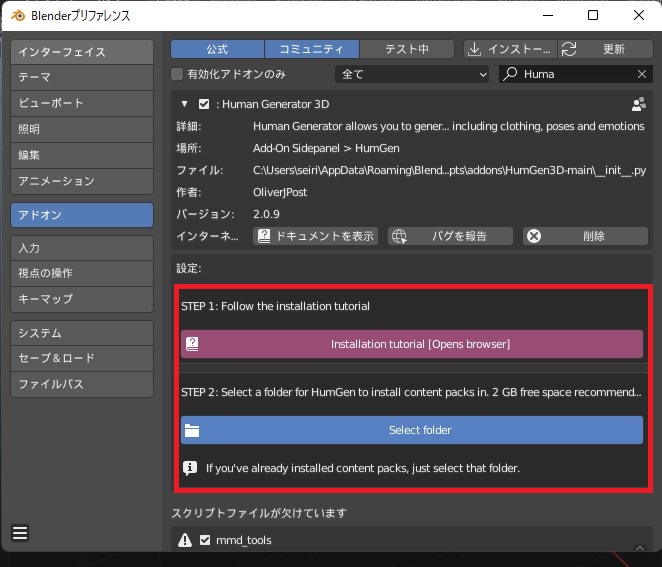
Task: Click the 更新 refresh button
Action: (x=605, y=49)
